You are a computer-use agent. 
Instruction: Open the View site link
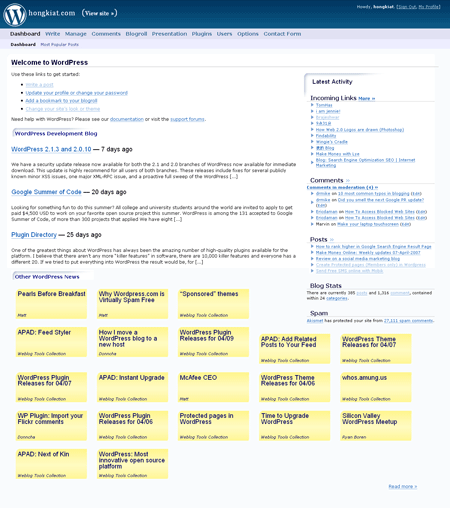pos(99,13)
